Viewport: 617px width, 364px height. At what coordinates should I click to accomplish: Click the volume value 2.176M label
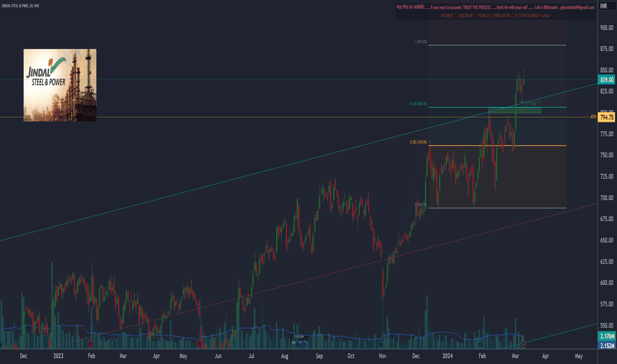pyautogui.click(x=606, y=336)
